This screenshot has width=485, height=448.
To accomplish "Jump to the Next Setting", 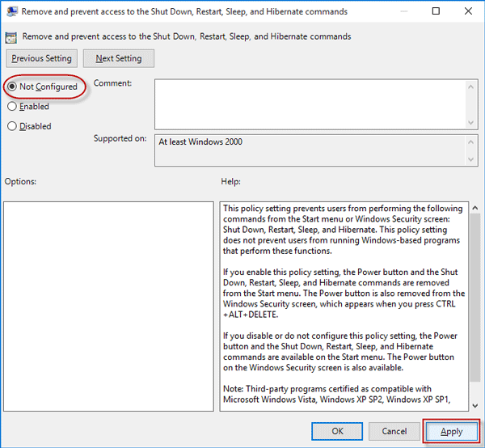I will coord(118,58).
